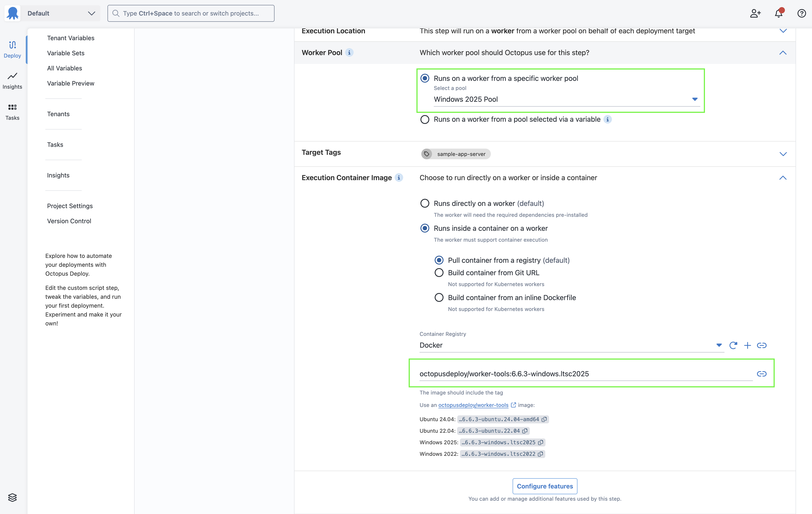Edit the container image name field
This screenshot has height=514, width=812.
point(586,374)
